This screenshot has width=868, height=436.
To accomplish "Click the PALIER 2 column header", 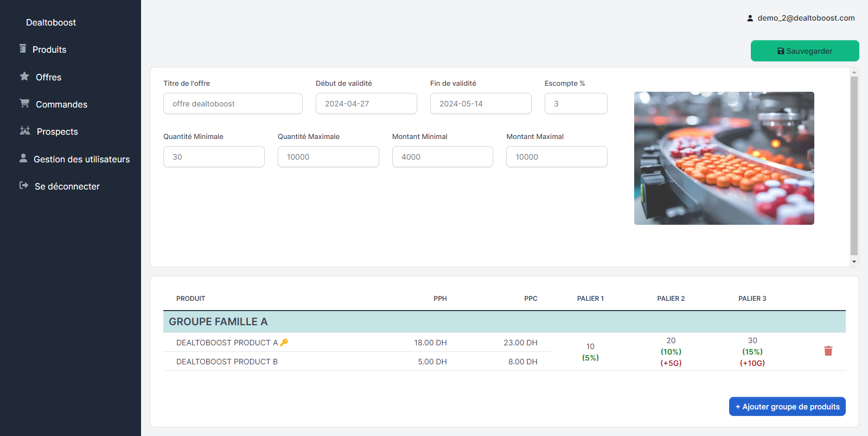I will [x=671, y=299].
